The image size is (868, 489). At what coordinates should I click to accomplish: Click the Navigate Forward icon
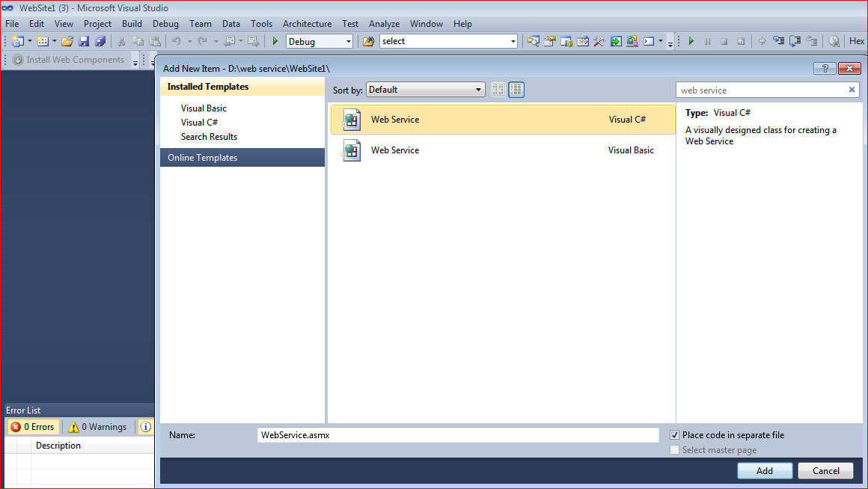point(254,41)
